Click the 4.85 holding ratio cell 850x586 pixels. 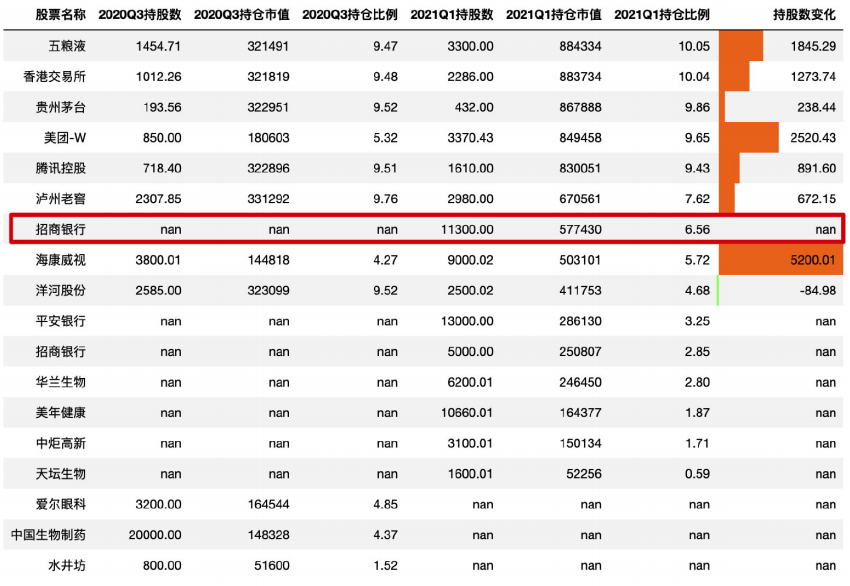(x=385, y=504)
